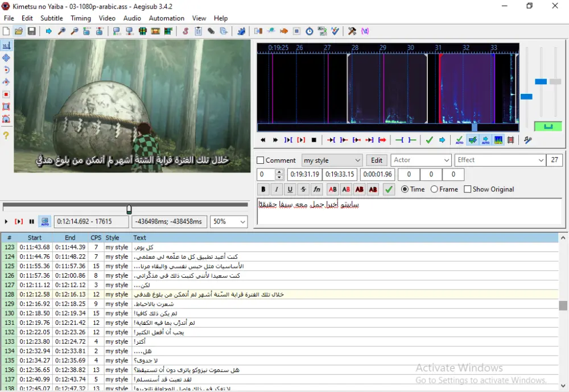This screenshot has width=569, height=392.
Task: Toggle tag hiding mode icon
Action: [x=365, y=31]
